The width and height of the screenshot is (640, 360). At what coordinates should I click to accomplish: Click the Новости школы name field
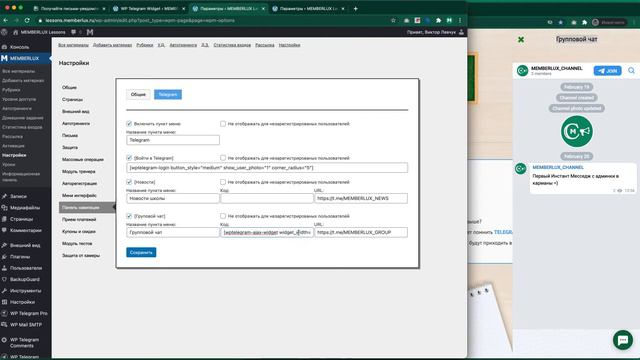tap(173, 198)
